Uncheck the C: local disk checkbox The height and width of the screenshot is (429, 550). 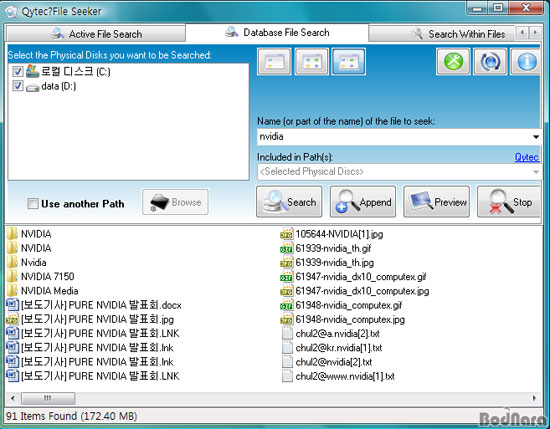pyautogui.click(x=18, y=72)
